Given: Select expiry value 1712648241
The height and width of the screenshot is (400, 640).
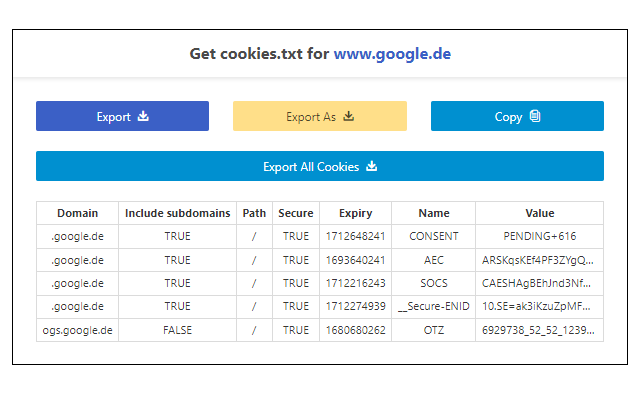Looking at the screenshot, I should pos(356,236).
